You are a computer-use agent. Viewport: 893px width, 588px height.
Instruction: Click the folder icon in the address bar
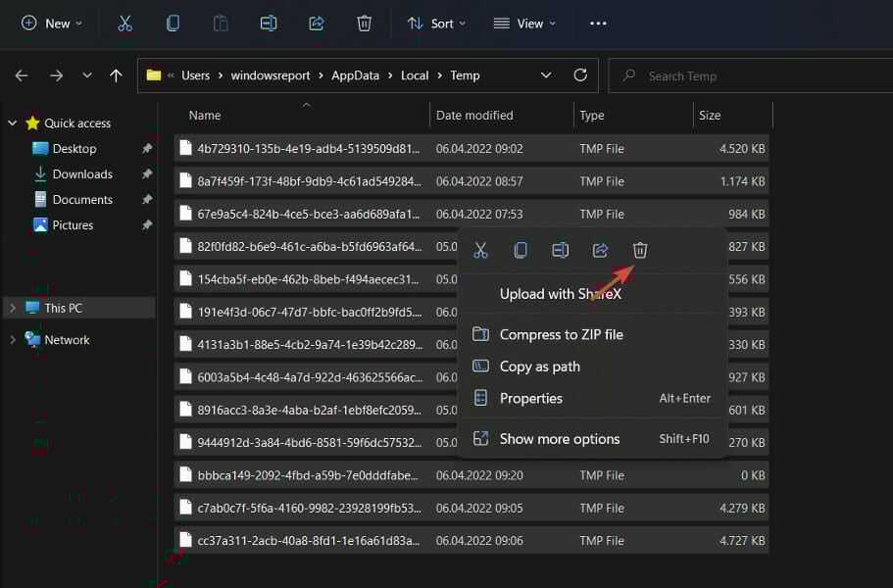click(x=154, y=75)
